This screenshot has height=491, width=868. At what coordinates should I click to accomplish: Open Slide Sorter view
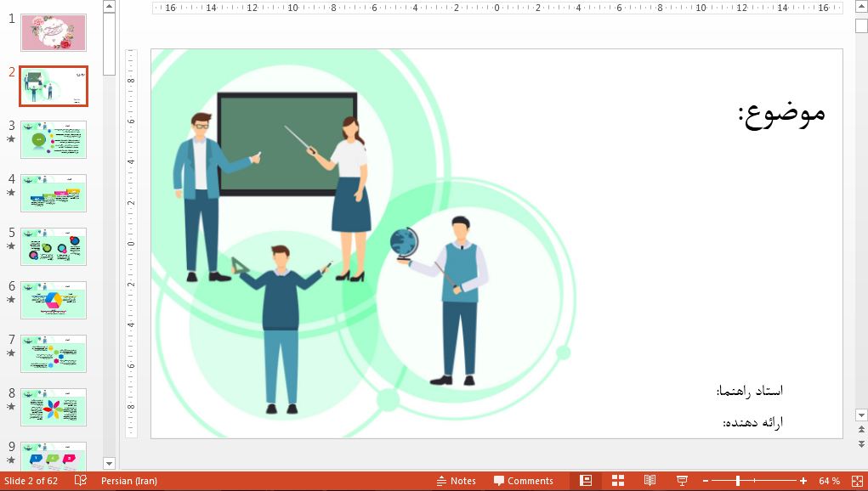tap(618, 481)
